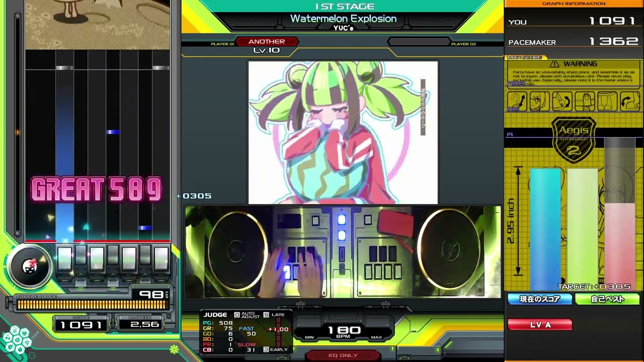Click the JUDGE panel heading
This screenshot has height=362, width=644.
(215, 315)
